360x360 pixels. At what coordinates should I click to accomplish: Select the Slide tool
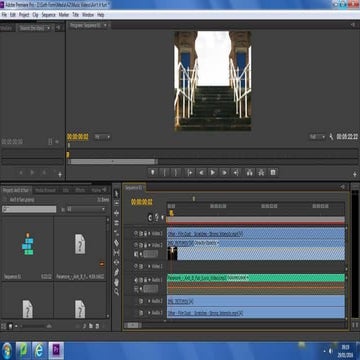point(117,262)
